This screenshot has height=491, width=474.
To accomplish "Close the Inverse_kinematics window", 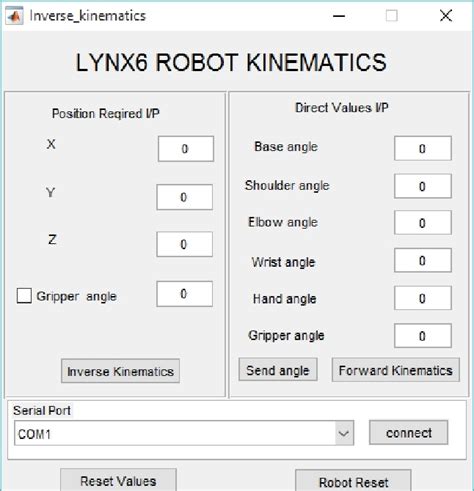I will (x=446, y=16).
